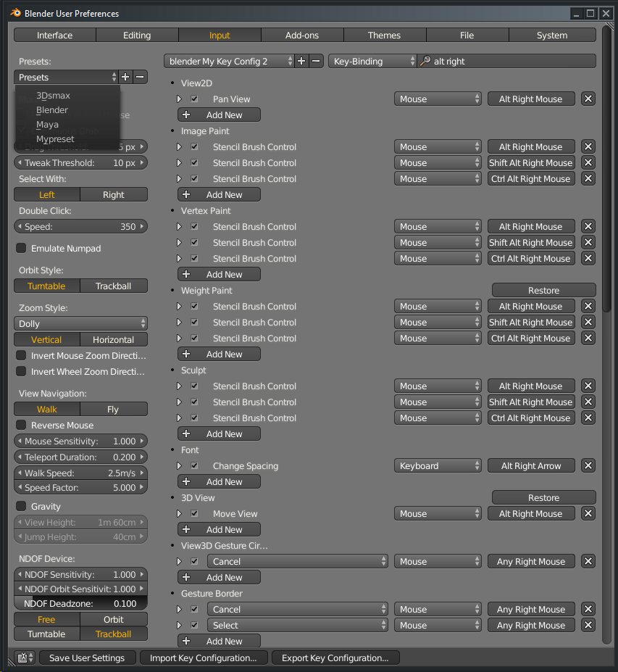Click Save User Settings button
The width and height of the screenshot is (618, 672).
[88, 658]
